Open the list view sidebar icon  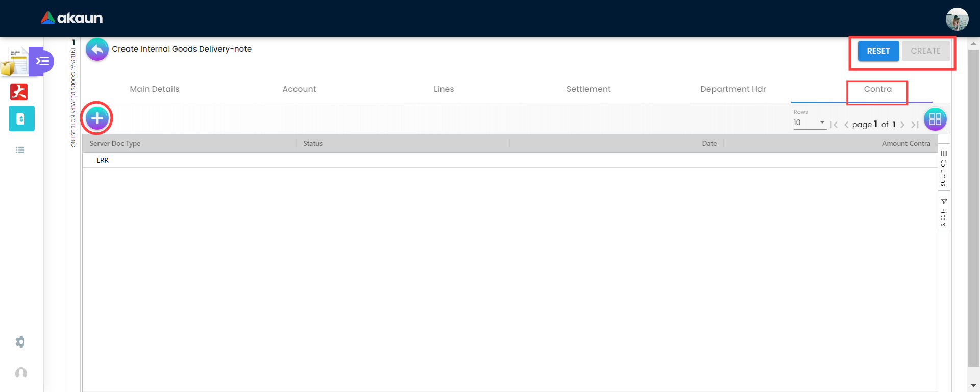[x=20, y=150]
